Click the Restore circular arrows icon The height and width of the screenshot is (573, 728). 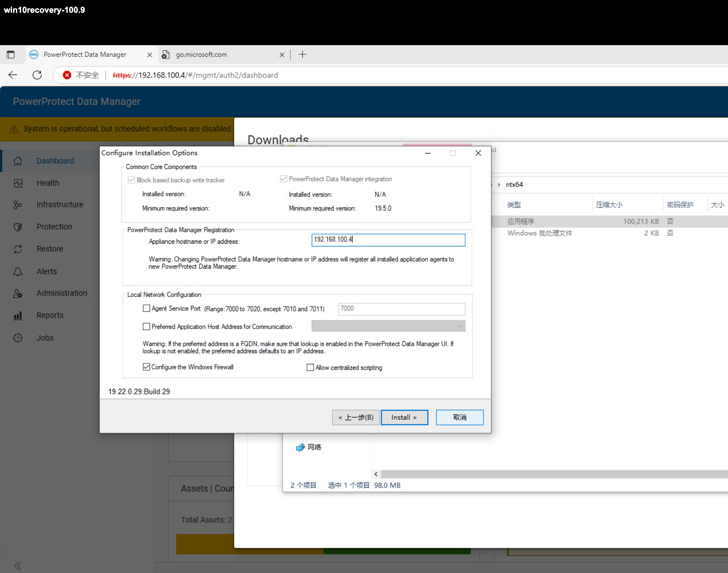coord(18,249)
